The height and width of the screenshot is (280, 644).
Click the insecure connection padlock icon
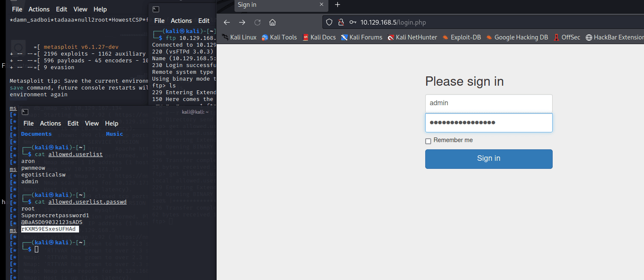pos(340,22)
